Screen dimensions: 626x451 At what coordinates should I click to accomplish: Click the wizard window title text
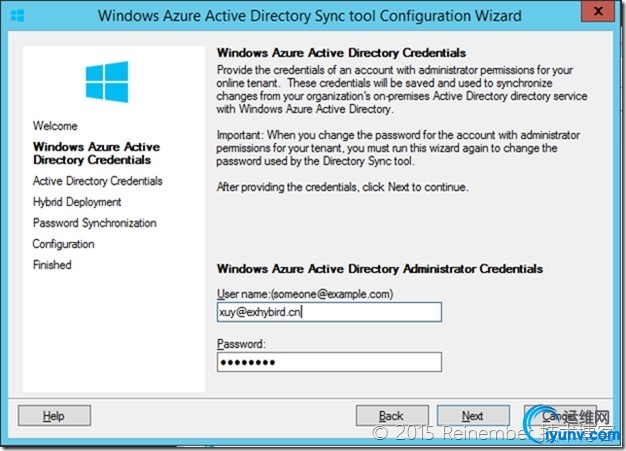tap(310, 16)
